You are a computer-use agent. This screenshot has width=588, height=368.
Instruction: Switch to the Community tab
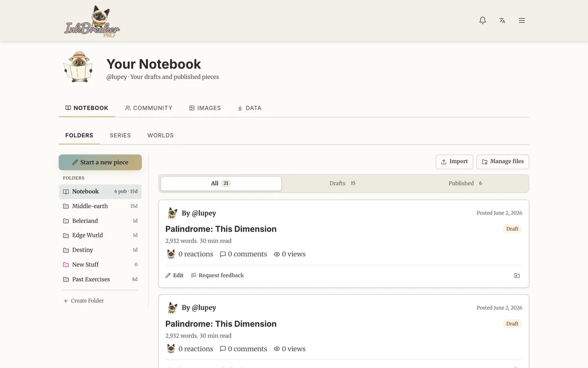pos(148,108)
